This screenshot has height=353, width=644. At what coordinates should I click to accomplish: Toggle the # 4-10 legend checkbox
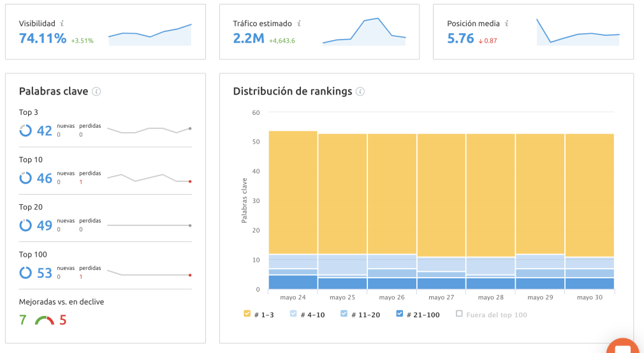tap(293, 314)
